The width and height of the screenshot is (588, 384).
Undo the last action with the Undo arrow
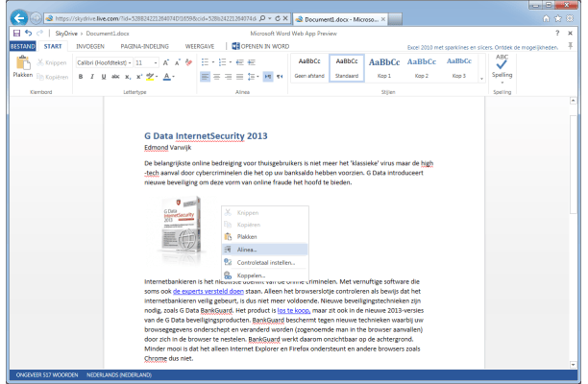tap(28, 33)
